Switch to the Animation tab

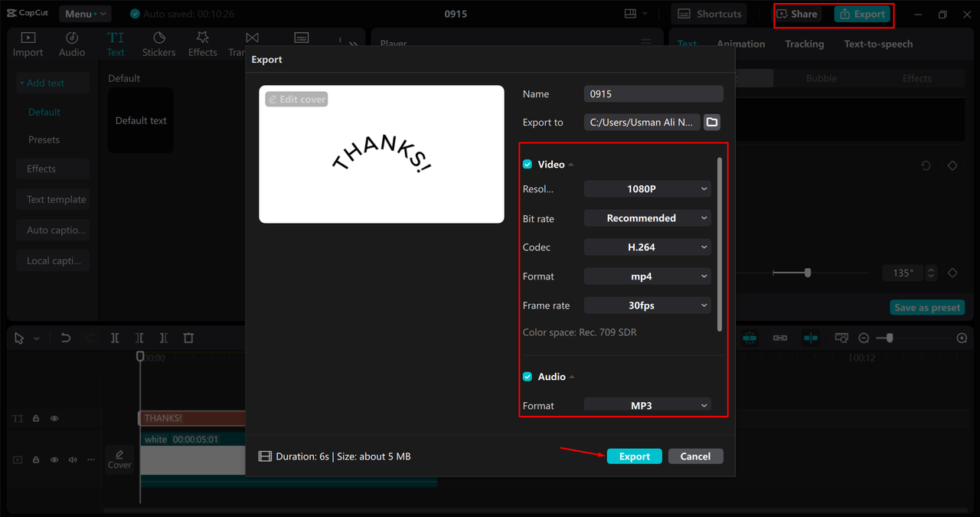click(x=740, y=44)
